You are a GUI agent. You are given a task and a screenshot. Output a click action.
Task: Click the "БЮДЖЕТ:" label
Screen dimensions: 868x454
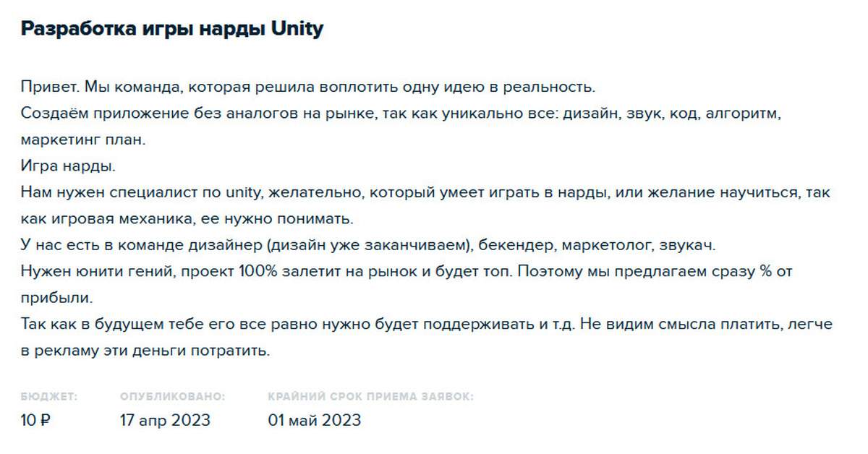pos(49,397)
